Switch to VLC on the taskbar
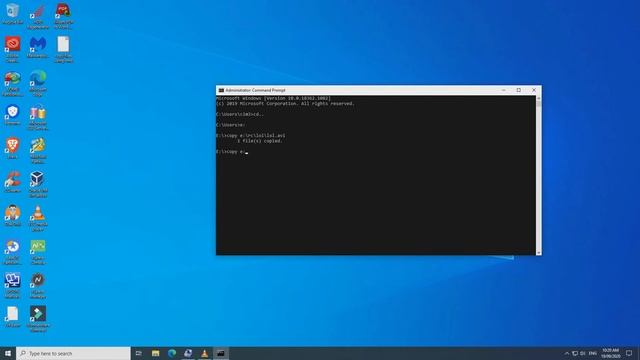This screenshot has height=360, width=640. point(204,353)
